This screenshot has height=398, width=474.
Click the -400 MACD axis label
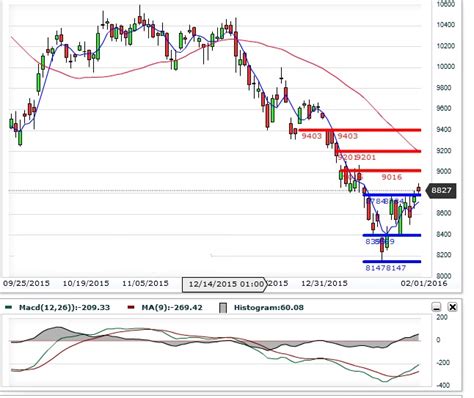click(x=443, y=385)
